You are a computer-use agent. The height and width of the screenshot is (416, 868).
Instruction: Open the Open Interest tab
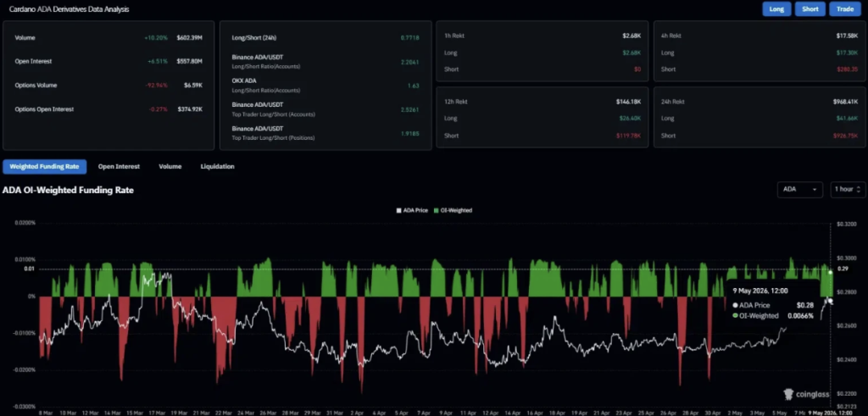[119, 166]
